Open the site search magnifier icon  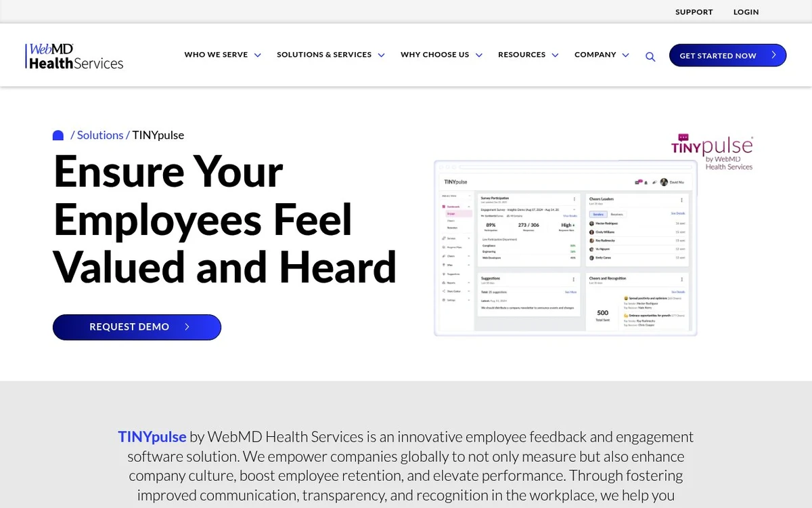coord(650,57)
